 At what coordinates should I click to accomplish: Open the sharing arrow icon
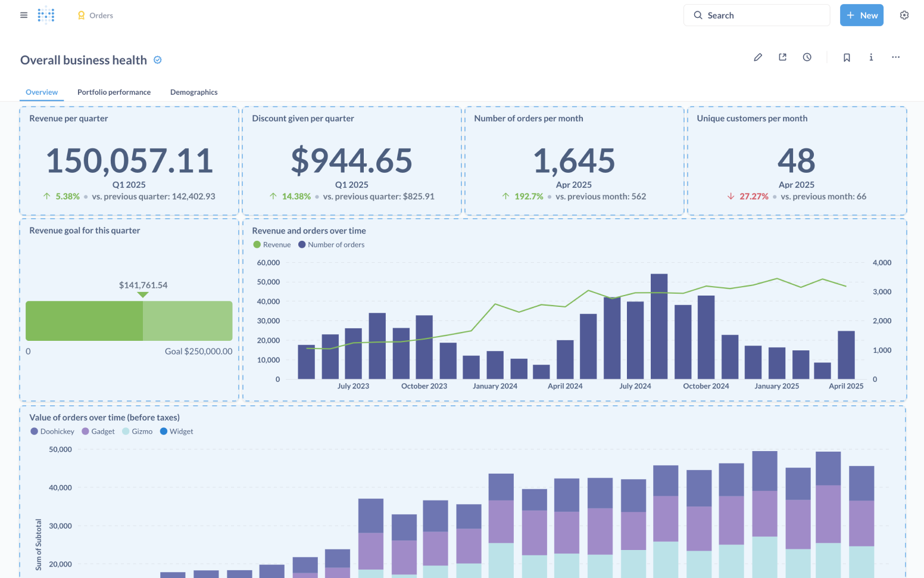(x=782, y=57)
